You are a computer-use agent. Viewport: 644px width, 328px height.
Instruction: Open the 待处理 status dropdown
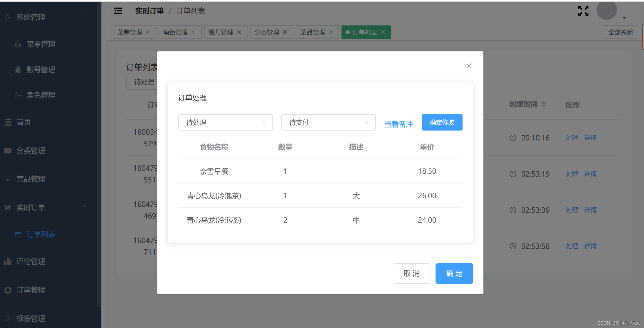click(x=225, y=122)
